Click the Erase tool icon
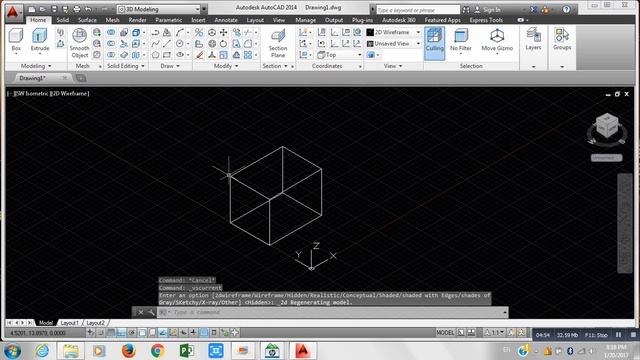This screenshot has height=360, width=640. [199, 55]
